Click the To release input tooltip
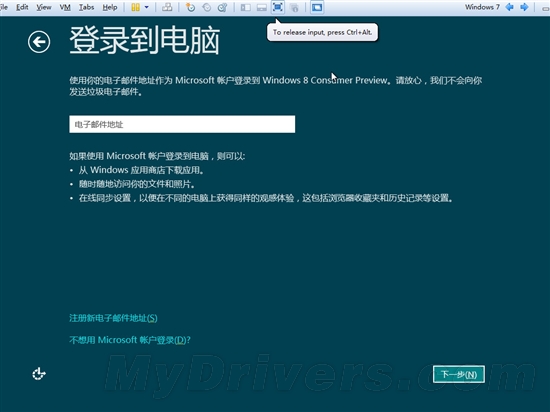The image size is (550, 412). tap(322, 32)
